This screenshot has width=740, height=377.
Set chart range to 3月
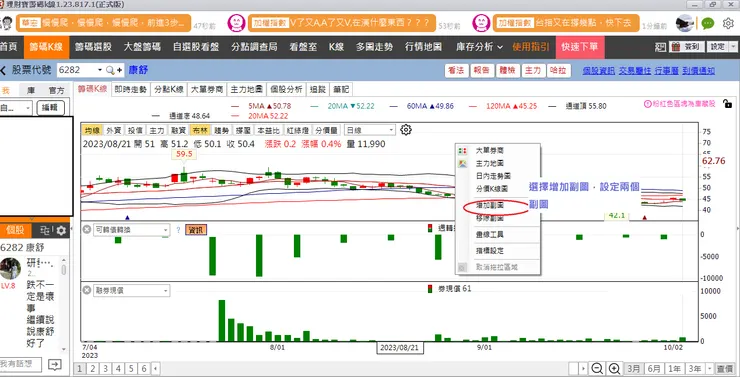pyautogui.click(x=634, y=369)
